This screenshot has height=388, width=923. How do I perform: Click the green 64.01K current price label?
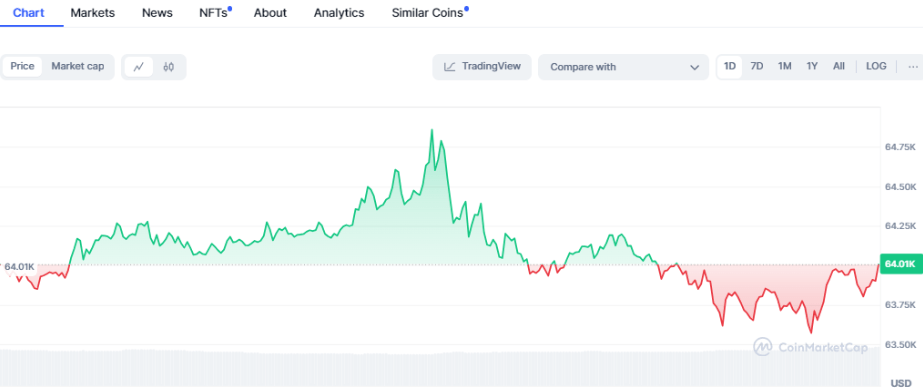(900, 264)
